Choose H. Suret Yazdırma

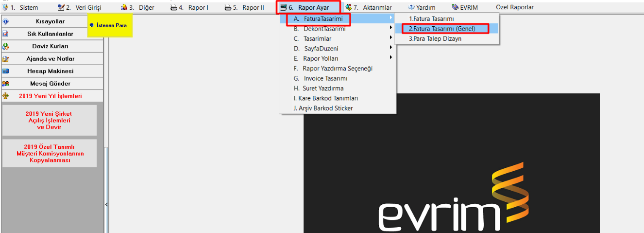tap(337, 89)
